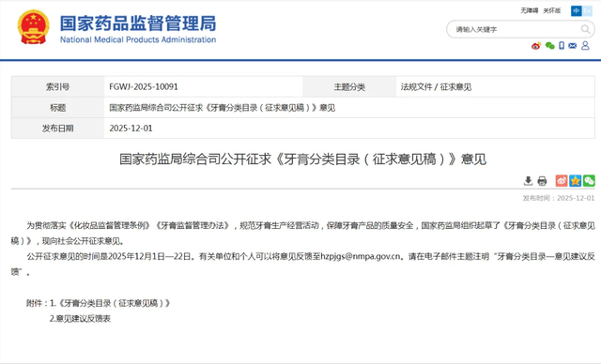
Task: Click the national emblem logo
Action: pyautogui.click(x=34, y=27)
